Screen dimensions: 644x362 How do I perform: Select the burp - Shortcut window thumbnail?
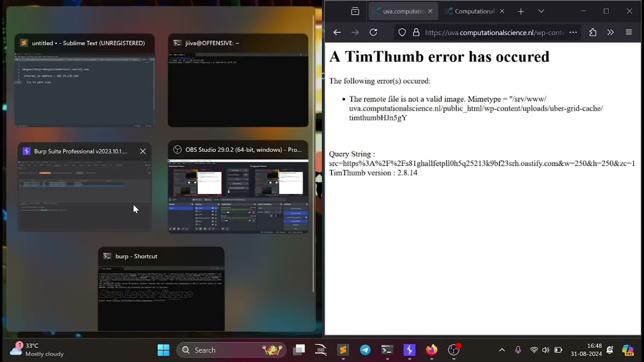(161, 289)
